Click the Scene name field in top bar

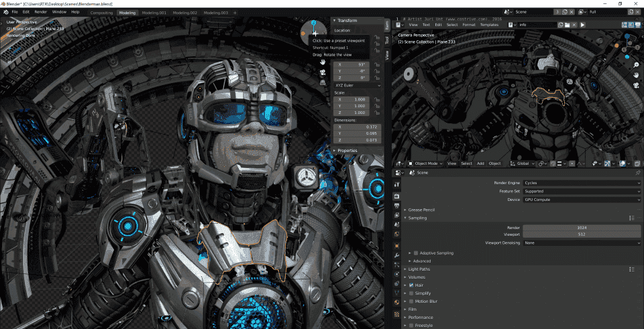click(x=533, y=12)
